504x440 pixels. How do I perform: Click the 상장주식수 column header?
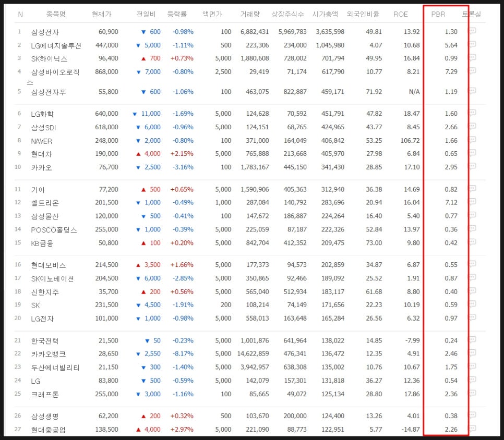coord(287,14)
